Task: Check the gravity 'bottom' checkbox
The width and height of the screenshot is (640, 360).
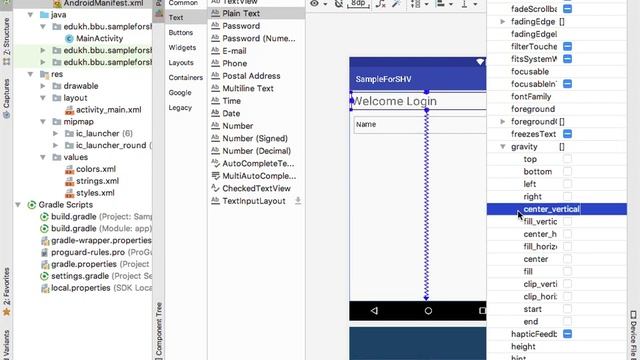Action: (x=567, y=171)
